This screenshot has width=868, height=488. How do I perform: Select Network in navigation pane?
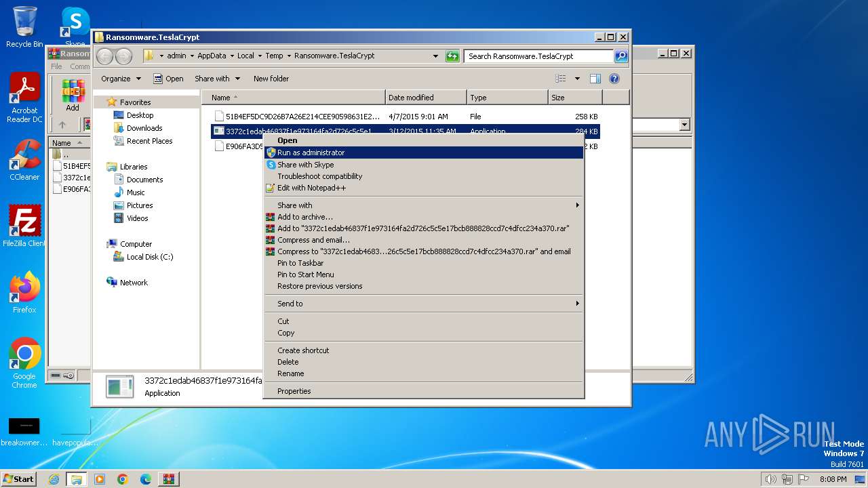[127, 283]
